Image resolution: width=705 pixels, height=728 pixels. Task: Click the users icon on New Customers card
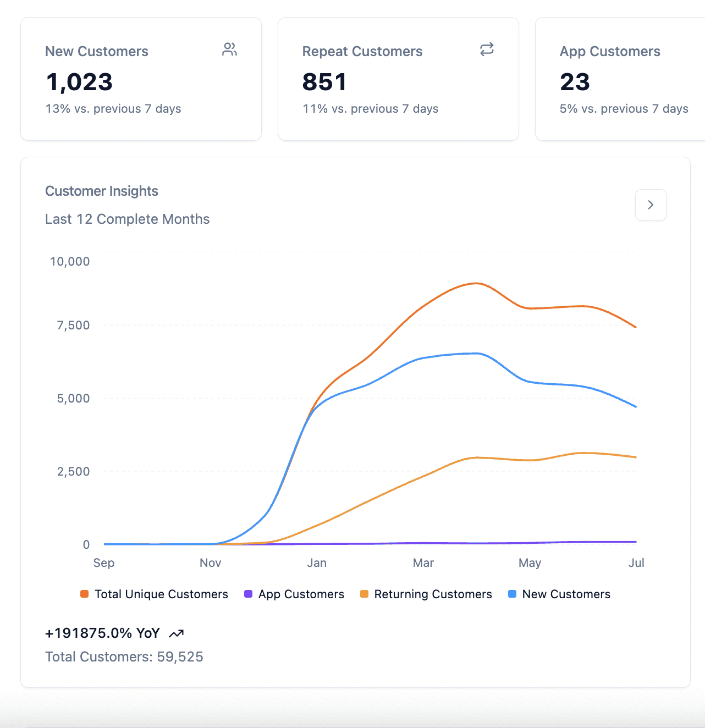[229, 49]
